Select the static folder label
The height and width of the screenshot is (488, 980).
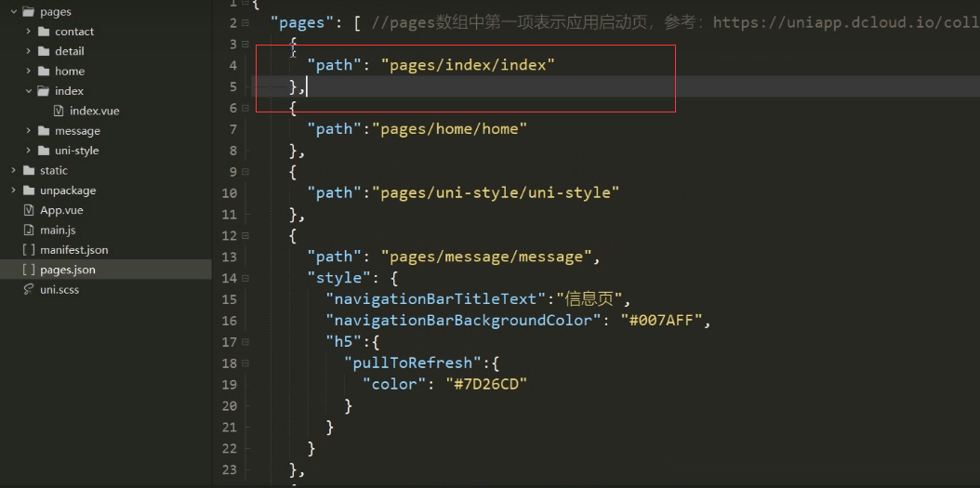click(x=54, y=171)
